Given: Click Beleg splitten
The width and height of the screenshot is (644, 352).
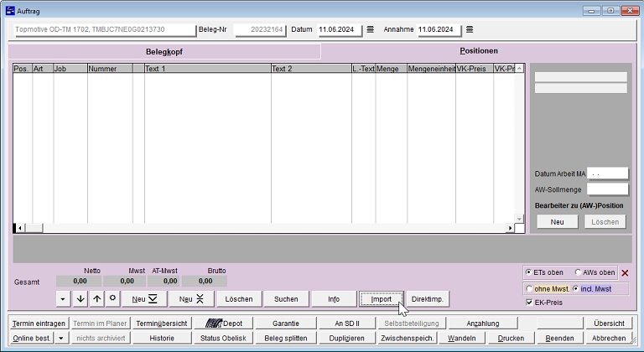Looking at the screenshot, I should tap(286, 339).
